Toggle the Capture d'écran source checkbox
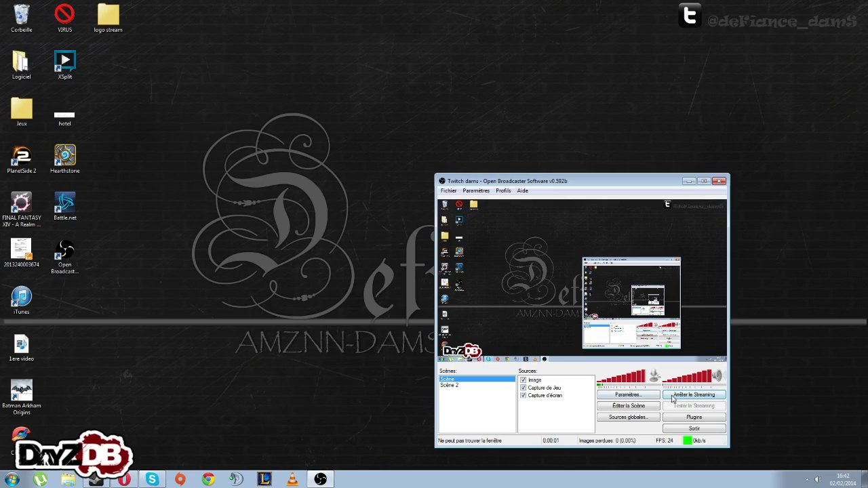 point(523,395)
